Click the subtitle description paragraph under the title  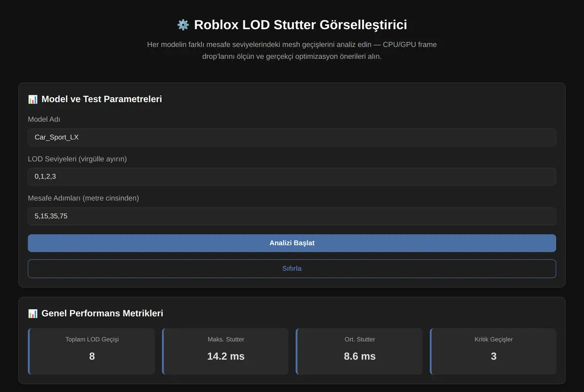pyautogui.click(x=292, y=51)
